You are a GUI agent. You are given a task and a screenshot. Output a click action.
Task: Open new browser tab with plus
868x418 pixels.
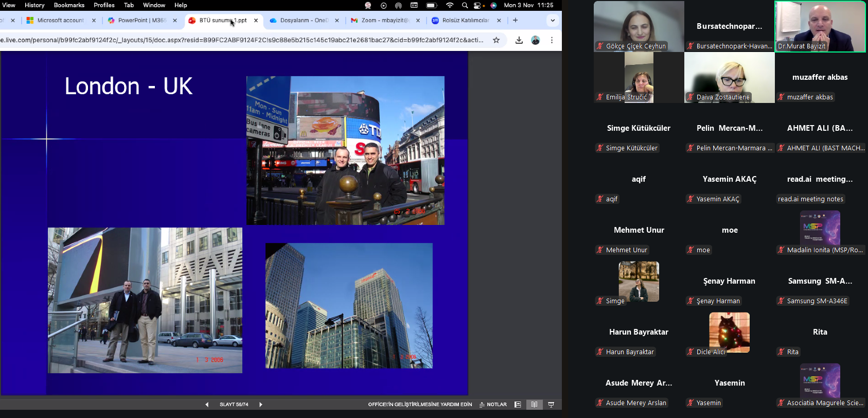coord(515,20)
